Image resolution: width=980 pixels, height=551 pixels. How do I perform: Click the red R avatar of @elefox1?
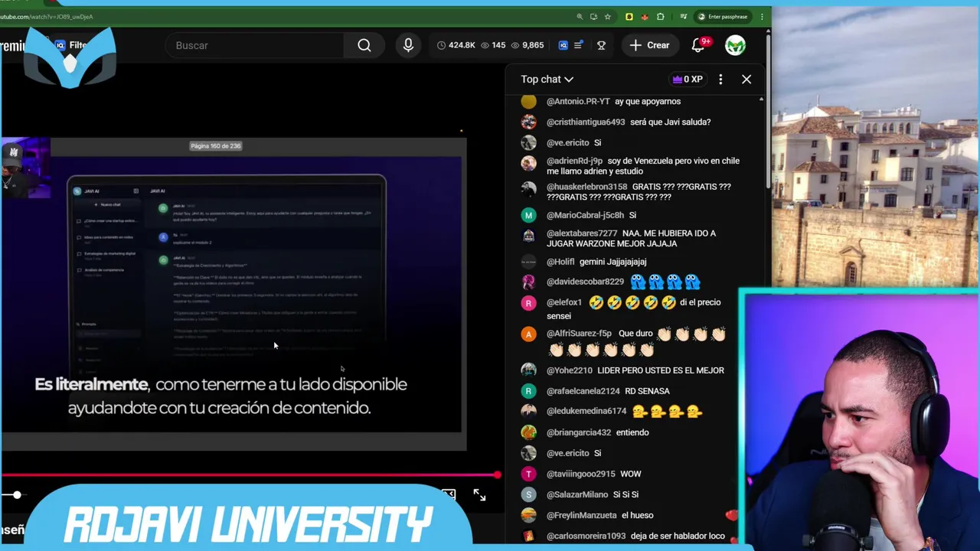pos(528,303)
